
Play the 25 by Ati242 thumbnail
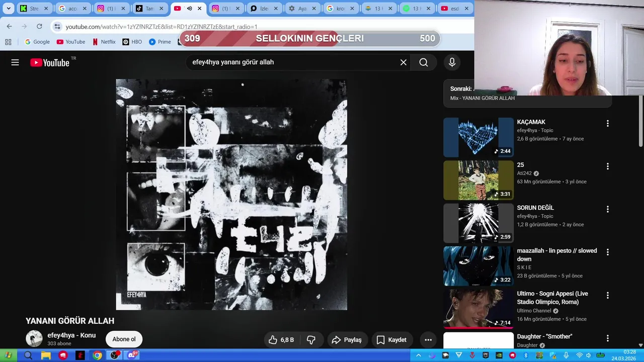click(x=478, y=180)
